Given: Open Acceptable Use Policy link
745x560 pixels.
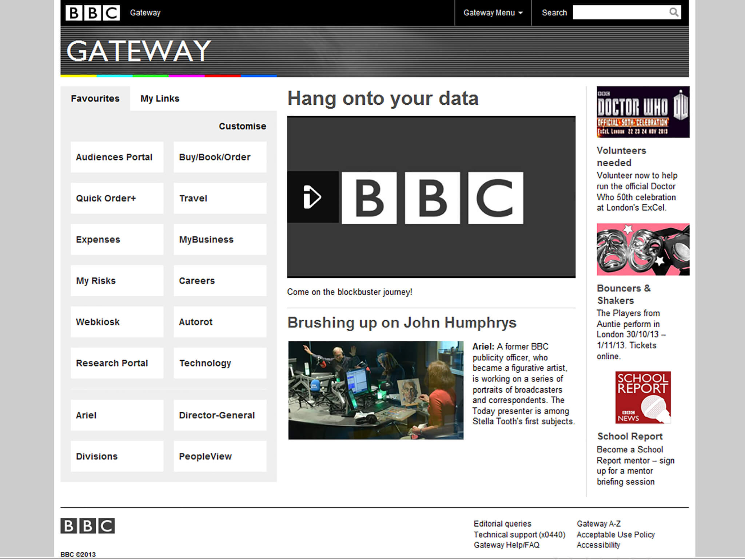Looking at the screenshot, I should pos(616,535).
